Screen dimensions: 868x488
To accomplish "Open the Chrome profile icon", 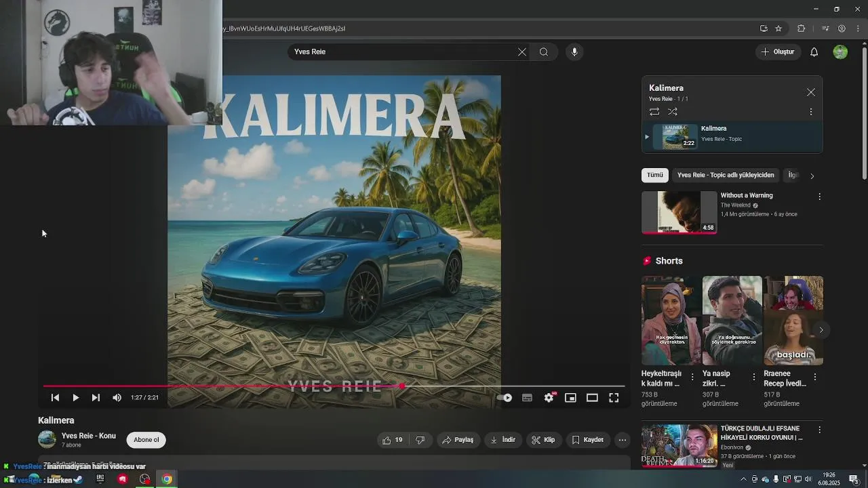I will point(842,28).
